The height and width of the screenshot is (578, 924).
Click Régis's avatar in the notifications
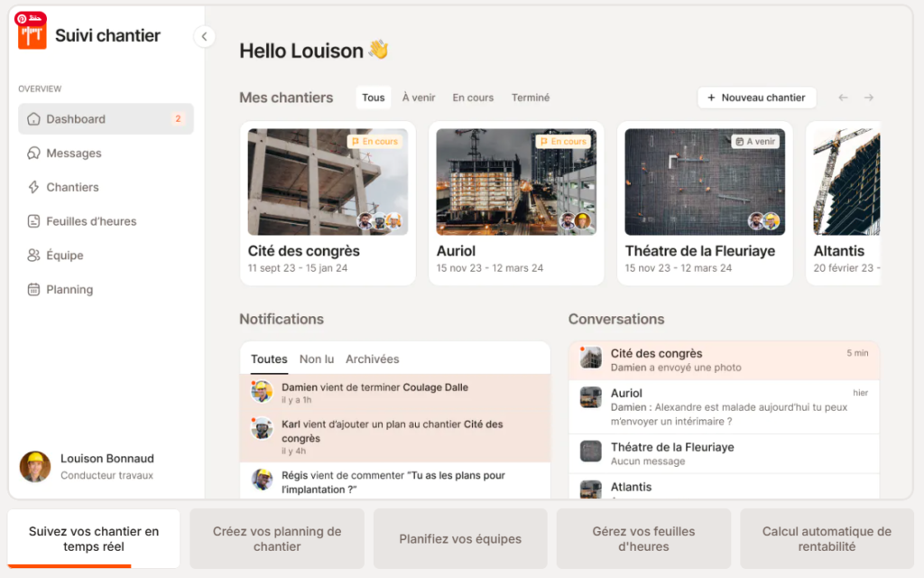tap(262, 480)
